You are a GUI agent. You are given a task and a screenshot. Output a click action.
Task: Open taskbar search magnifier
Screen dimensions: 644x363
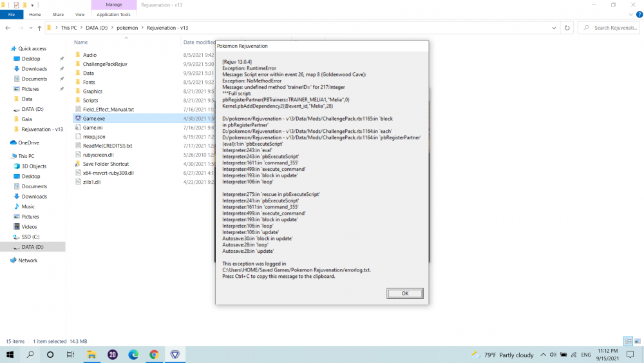30,355
